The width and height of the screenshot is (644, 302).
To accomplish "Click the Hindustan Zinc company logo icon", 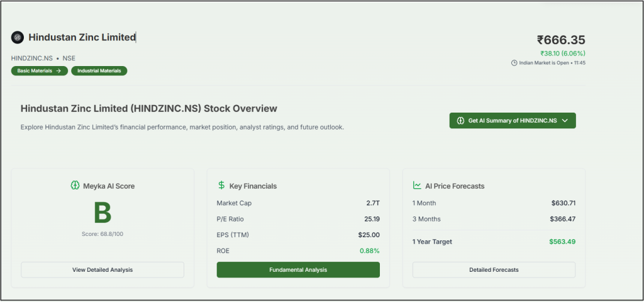I will [x=17, y=38].
